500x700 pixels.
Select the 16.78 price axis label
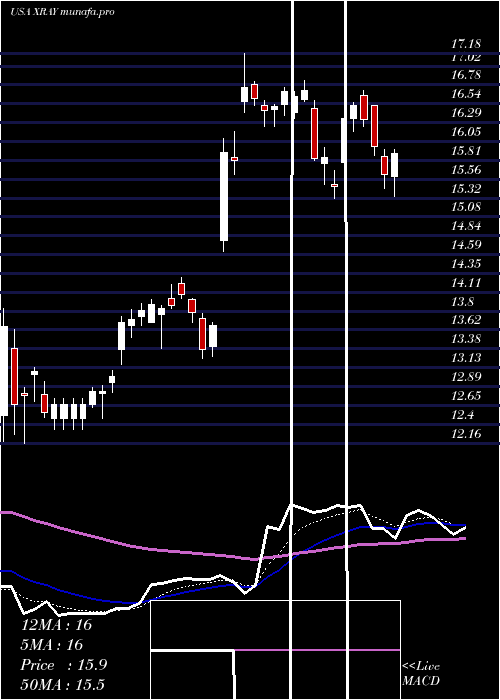(466, 74)
